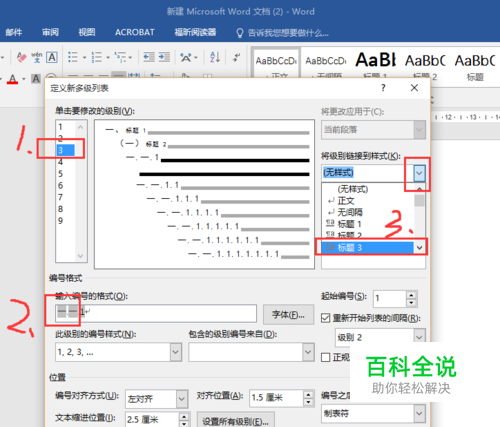Click the number format input field
500x427 pixels.
(x=156, y=313)
